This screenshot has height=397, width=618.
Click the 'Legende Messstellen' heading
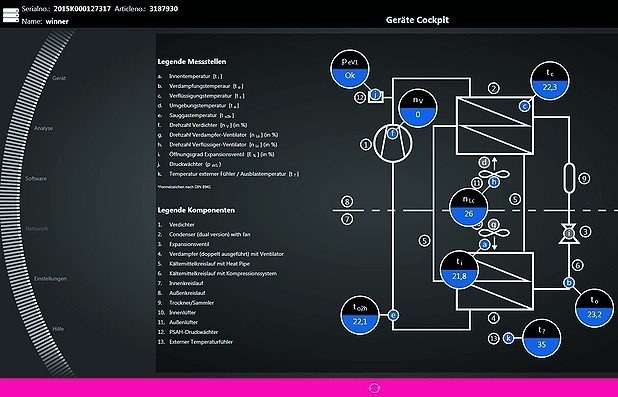pos(192,62)
